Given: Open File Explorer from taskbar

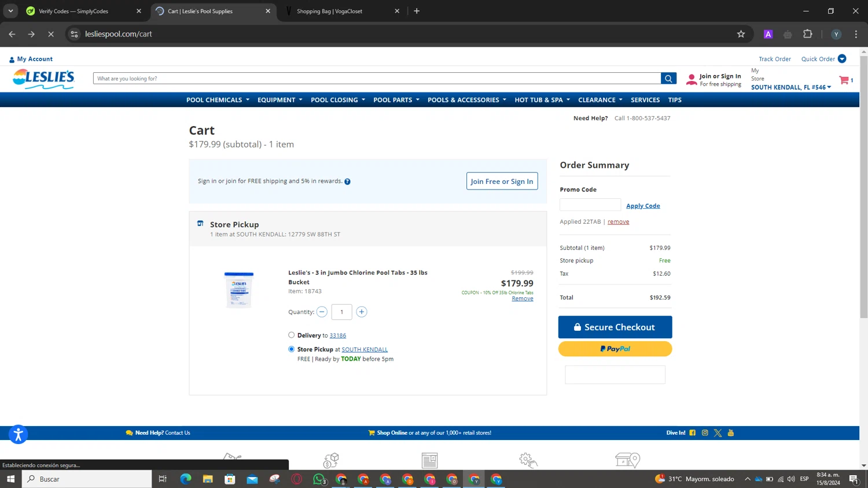Looking at the screenshot, I should pos(208,479).
